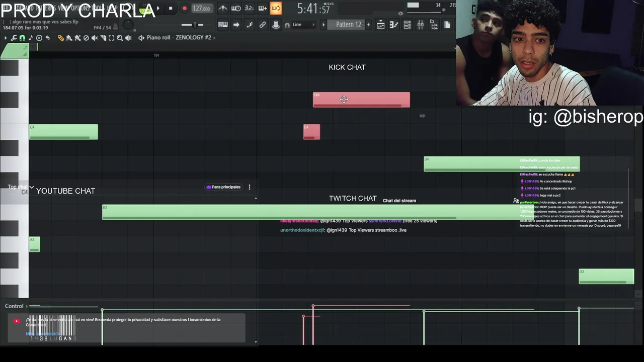644x362 pixels.
Task: Select the green D4 note
Action: coord(502,164)
